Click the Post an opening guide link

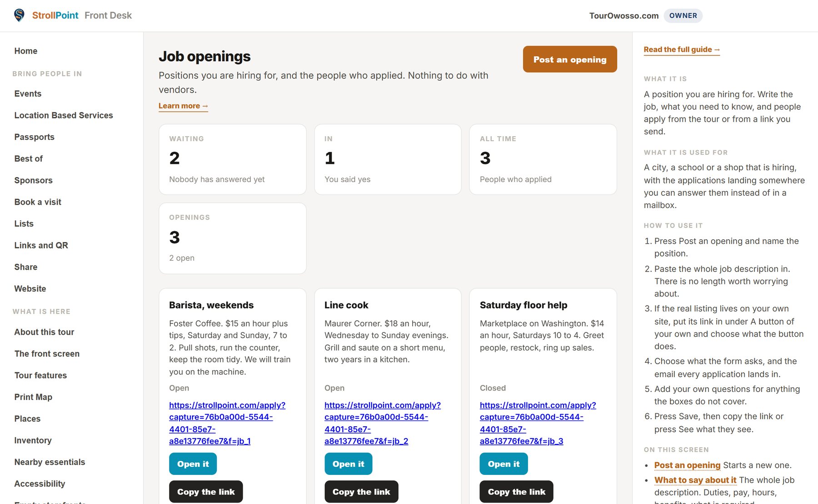(x=687, y=465)
